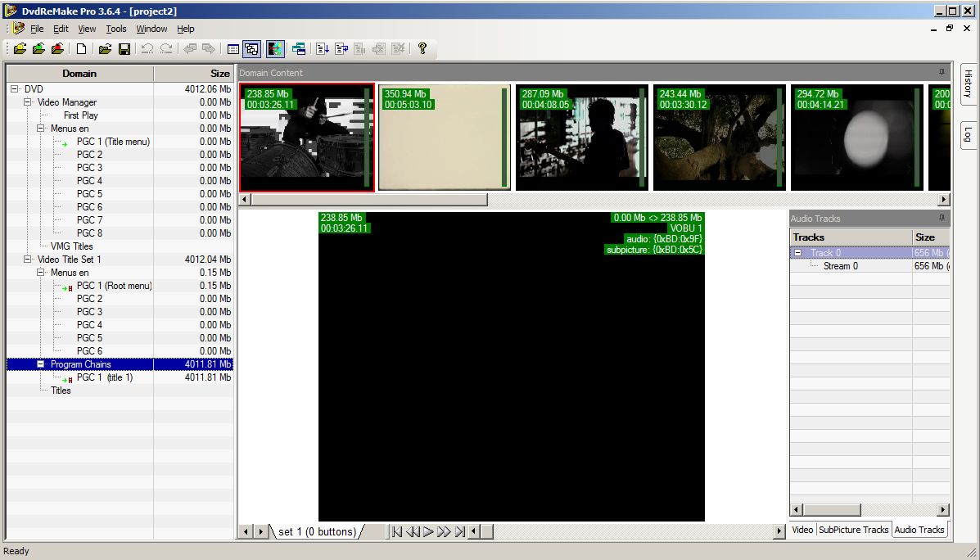Viewport: 980px width, 560px height.
Task: Collapse the Video Manager tree node
Action: pos(28,102)
